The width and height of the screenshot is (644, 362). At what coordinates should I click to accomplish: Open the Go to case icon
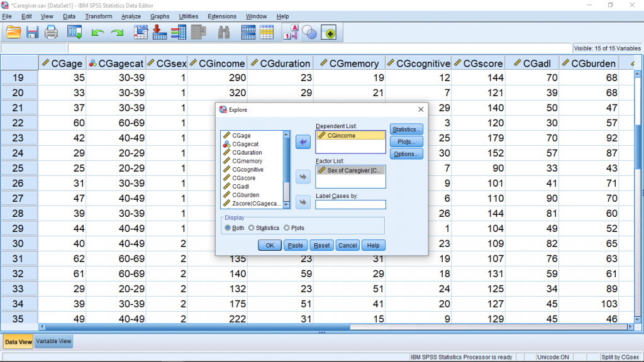[x=140, y=33]
